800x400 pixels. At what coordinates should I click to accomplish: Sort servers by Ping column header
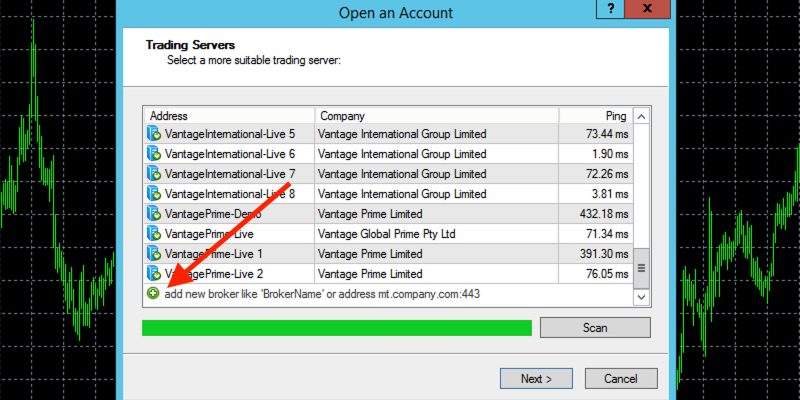click(596, 116)
